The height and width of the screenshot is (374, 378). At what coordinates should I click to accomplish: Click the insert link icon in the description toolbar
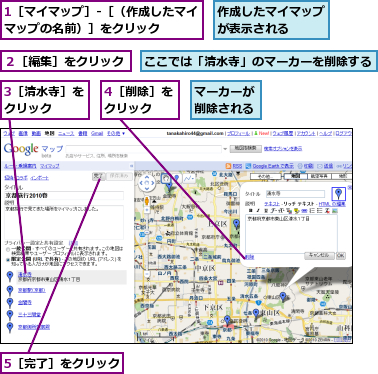(304, 211)
